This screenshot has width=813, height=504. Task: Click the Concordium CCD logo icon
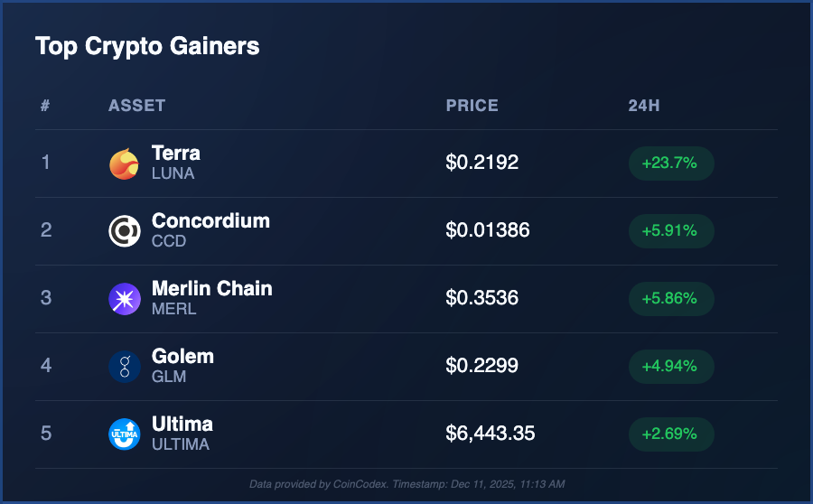tap(124, 231)
